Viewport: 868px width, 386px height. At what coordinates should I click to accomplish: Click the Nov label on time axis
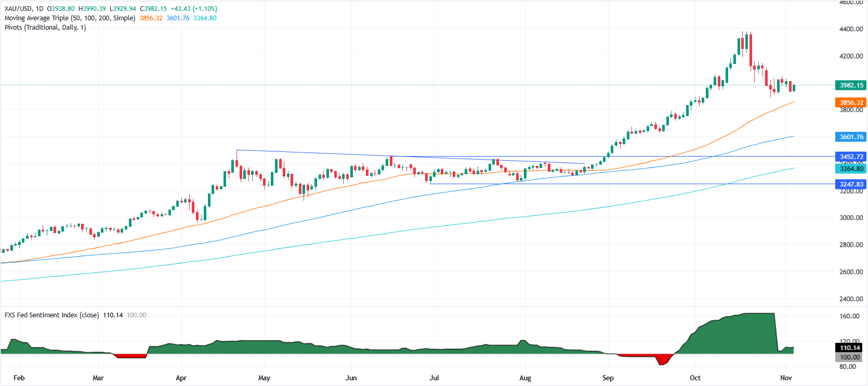click(x=786, y=378)
